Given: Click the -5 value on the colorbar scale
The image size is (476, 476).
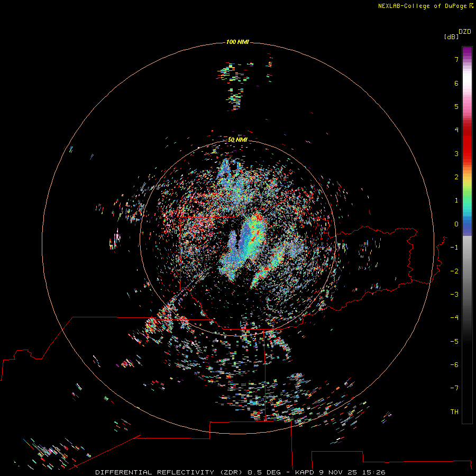Looking at the screenshot, I should point(454,342).
